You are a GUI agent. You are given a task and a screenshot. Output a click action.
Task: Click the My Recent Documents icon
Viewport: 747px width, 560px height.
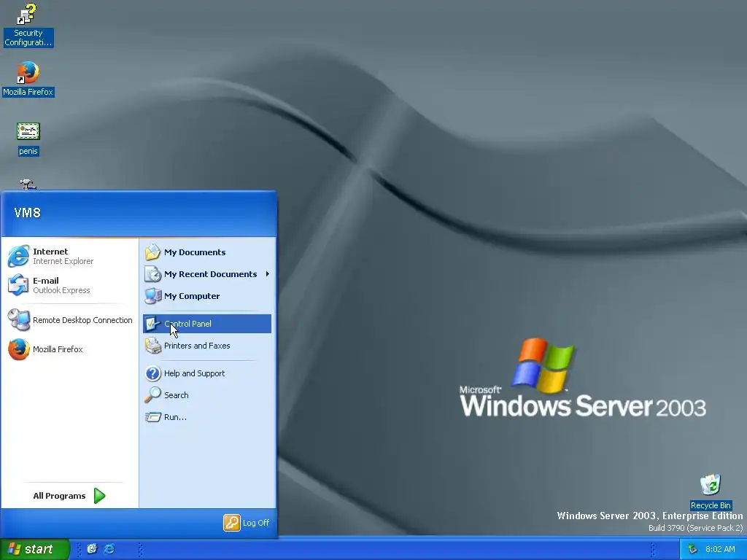(x=153, y=274)
